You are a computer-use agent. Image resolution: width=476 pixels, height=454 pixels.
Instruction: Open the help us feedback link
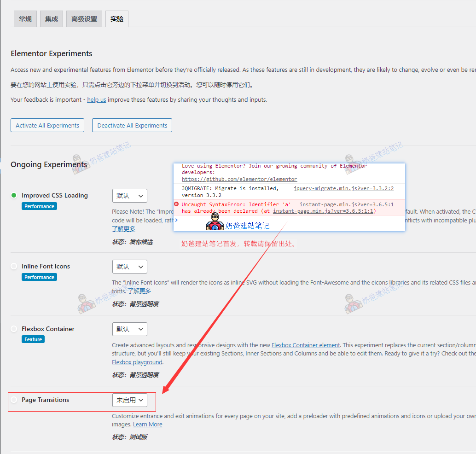click(x=97, y=99)
